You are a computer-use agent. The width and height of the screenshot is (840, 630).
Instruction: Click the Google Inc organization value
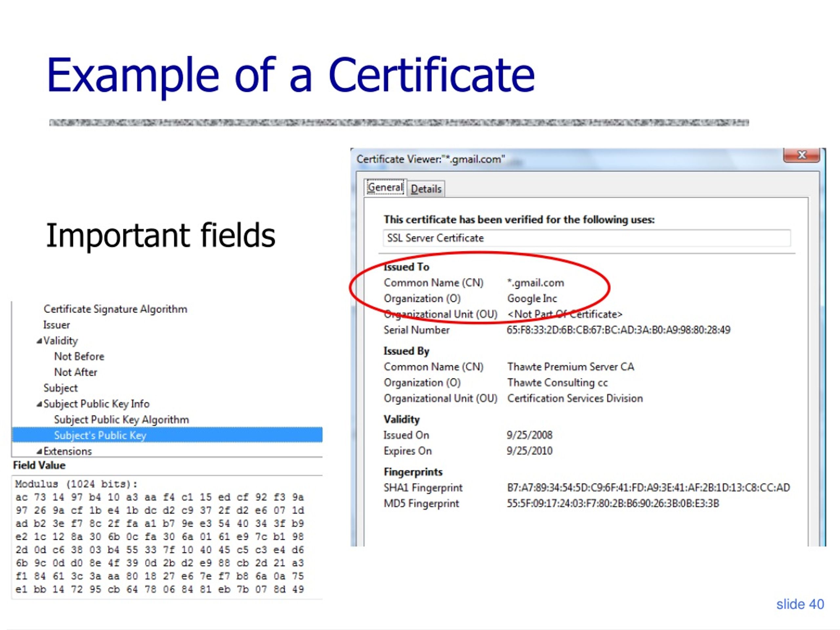[x=532, y=299]
